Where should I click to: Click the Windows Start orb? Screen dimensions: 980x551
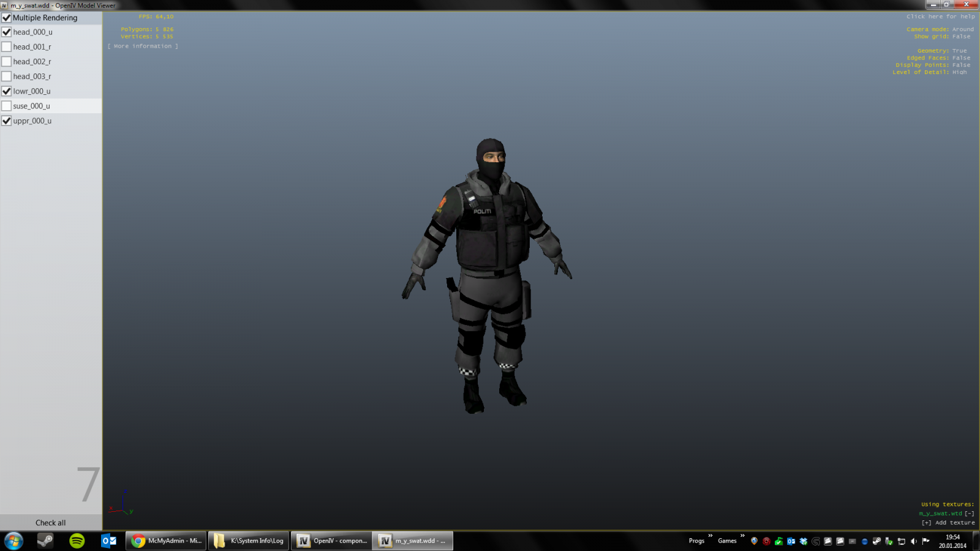(13, 541)
